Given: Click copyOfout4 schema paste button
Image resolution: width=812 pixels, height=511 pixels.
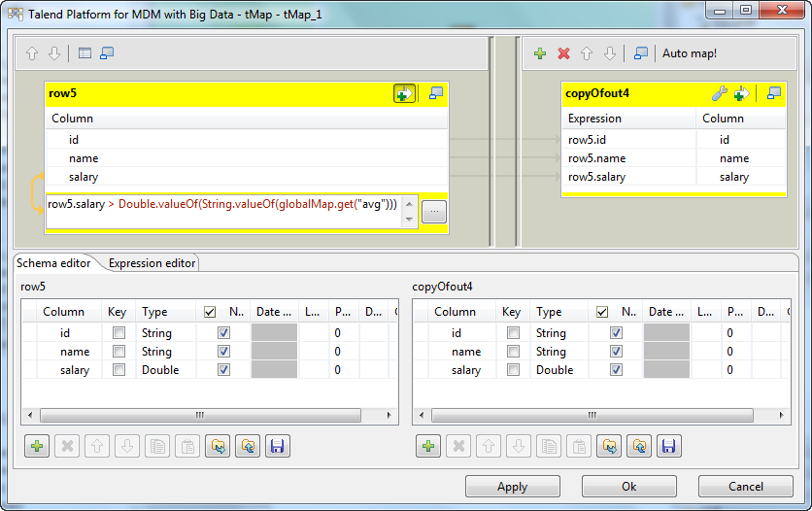Looking at the screenshot, I should click(579, 446).
